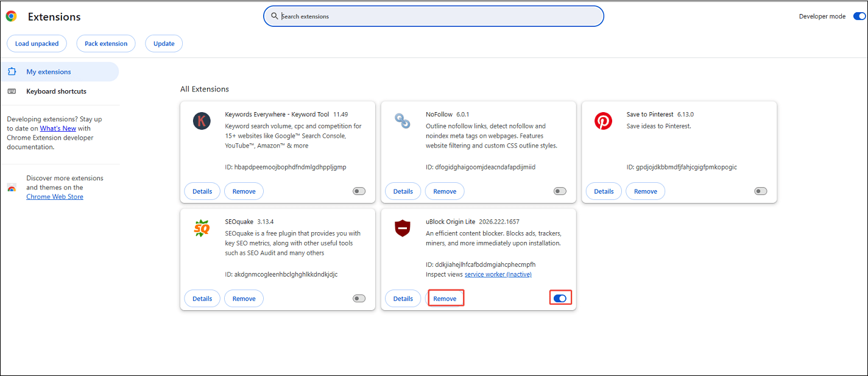
Task: Click the Save to Pinterest icon
Action: click(603, 121)
